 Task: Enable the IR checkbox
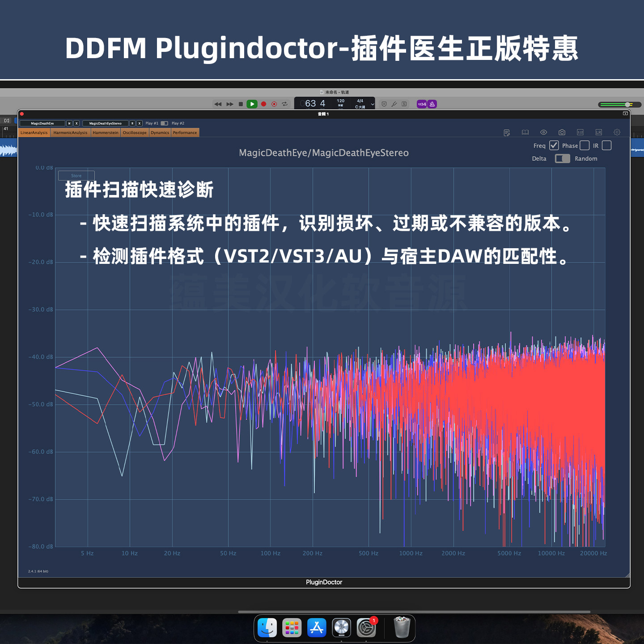(607, 145)
